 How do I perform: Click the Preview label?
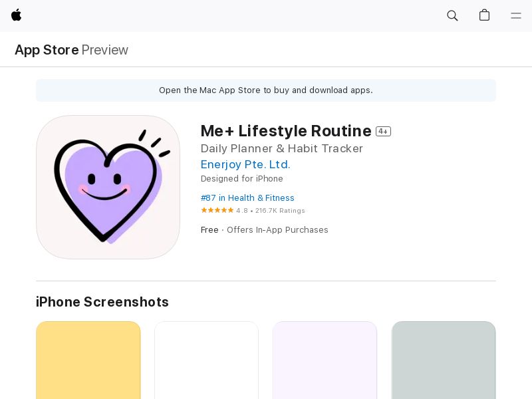105,50
